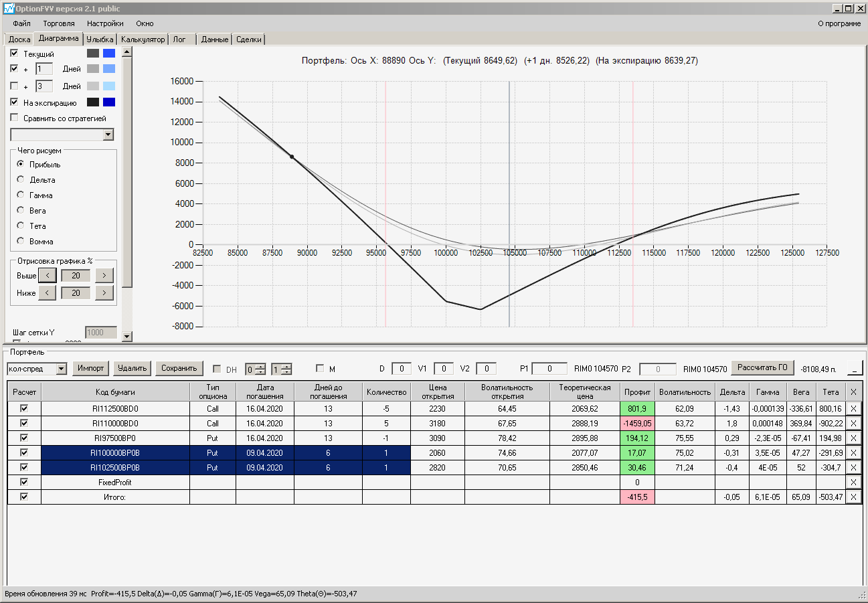Select the Дельта radio button
This screenshot has height=603, width=868.
21,180
